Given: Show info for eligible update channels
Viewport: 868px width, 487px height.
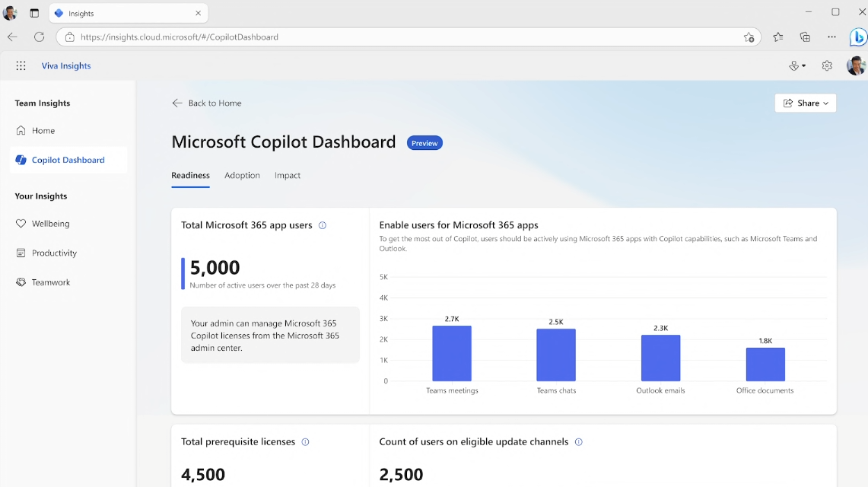Looking at the screenshot, I should click(x=578, y=441).
